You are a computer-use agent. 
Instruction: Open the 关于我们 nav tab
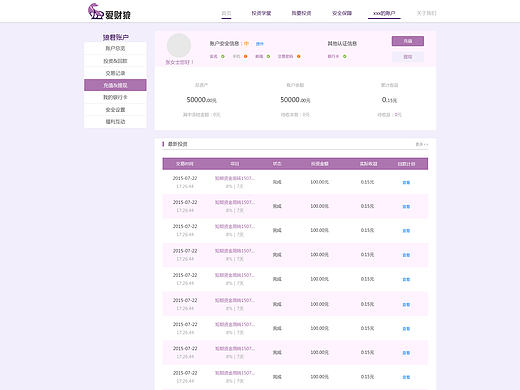pyautogui.click(x=427, y=13)
